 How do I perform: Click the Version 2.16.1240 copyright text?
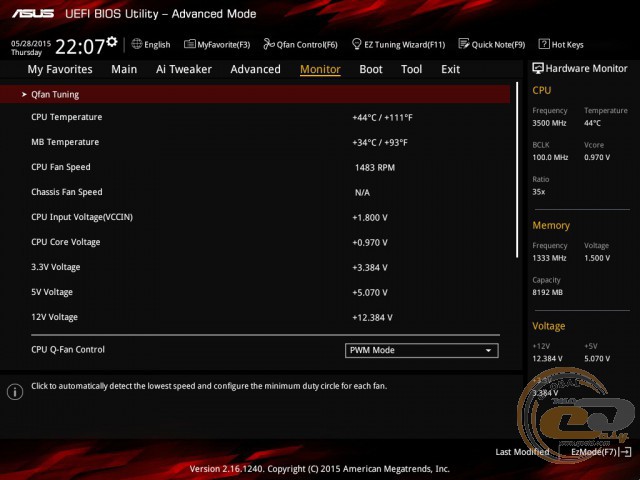click(320, 469)
